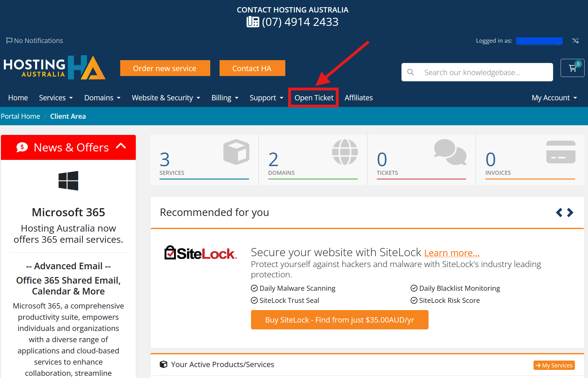Expand the Support dropdown menu
This screenshot has height=378, width=588.
267,98
